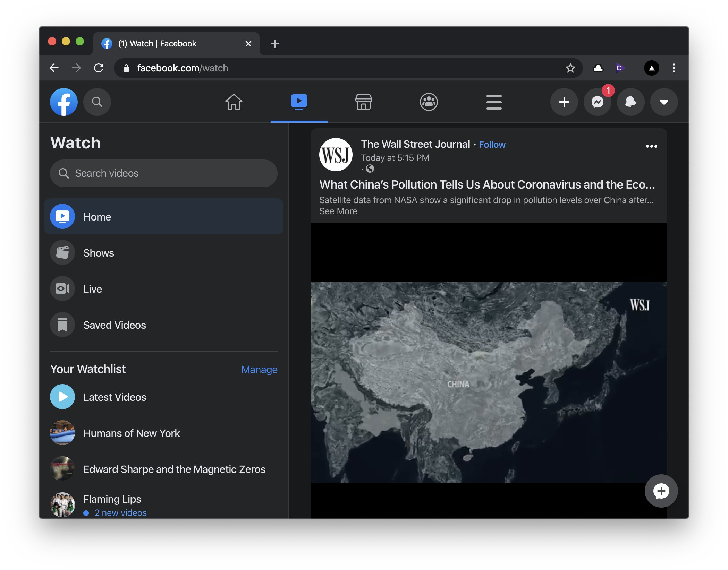Expand the account dropdown arrow
The height and width of the screenshot is (570, 728).
(x=664, y=102)
